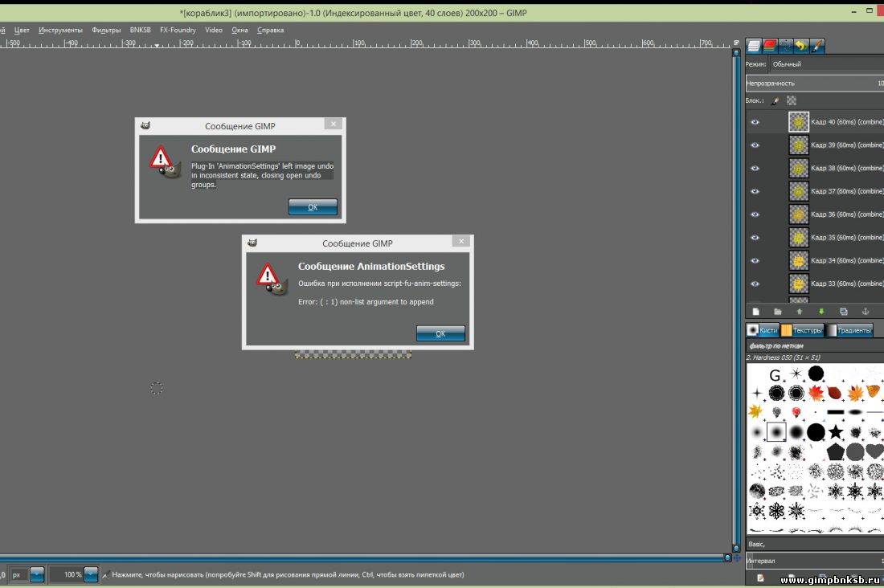This screenshot has width=884, height=588.
Task: Toggle the lock alpha channel checker icon
Action: (792, 100)
